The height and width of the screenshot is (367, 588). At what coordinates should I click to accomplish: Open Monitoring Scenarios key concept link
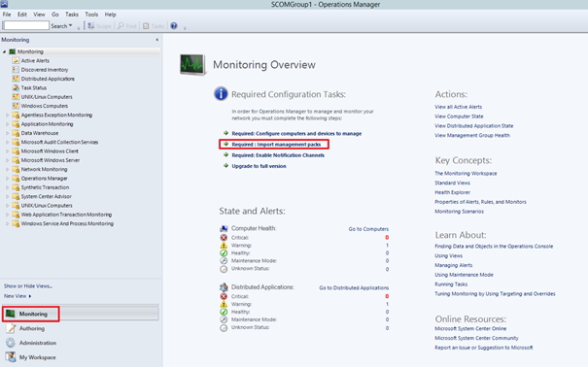tap(459, 212)
